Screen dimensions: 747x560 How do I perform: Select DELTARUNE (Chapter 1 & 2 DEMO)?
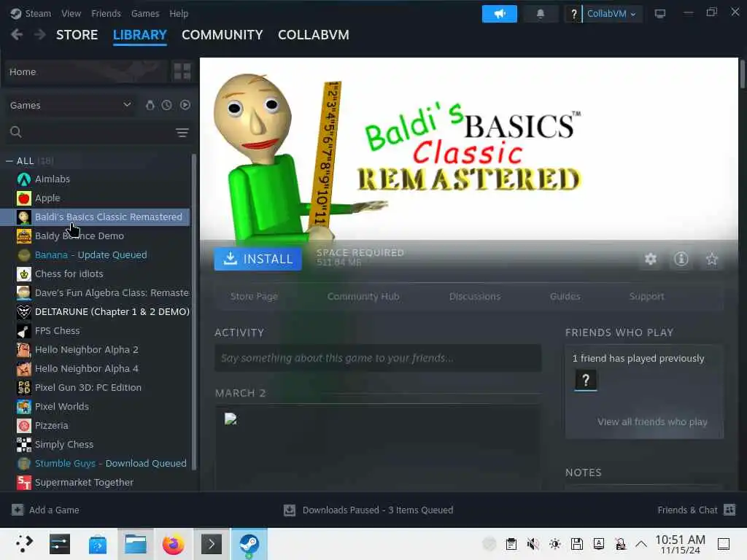point(96,312)
